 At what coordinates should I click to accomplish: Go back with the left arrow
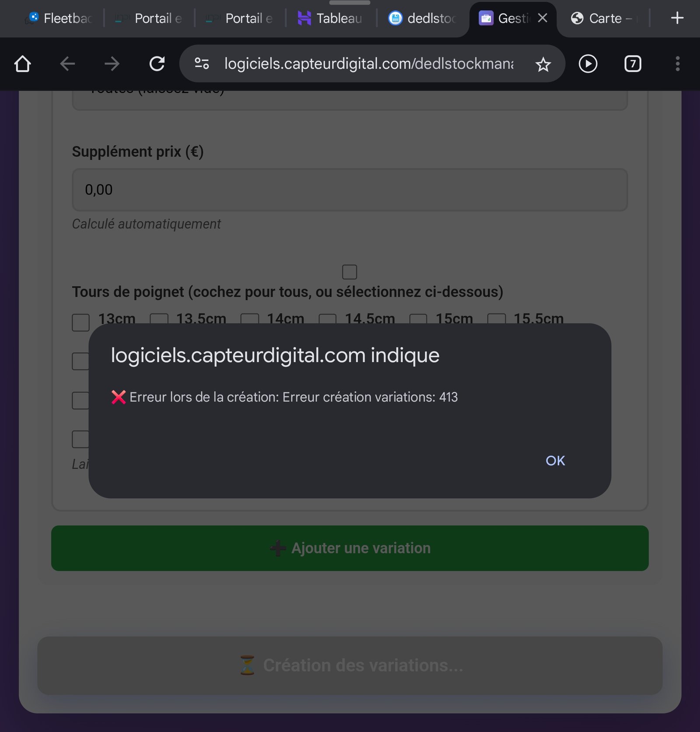click(67, 64)
